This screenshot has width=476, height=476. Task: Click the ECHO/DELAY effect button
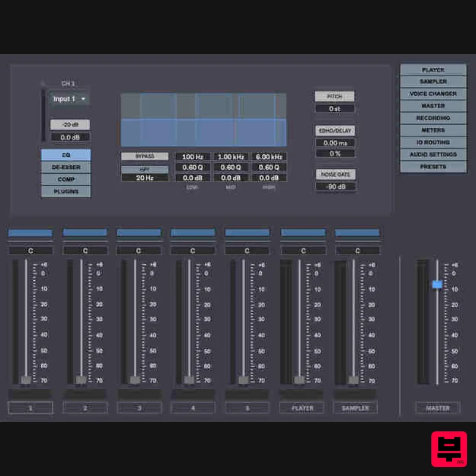point(334,131)
